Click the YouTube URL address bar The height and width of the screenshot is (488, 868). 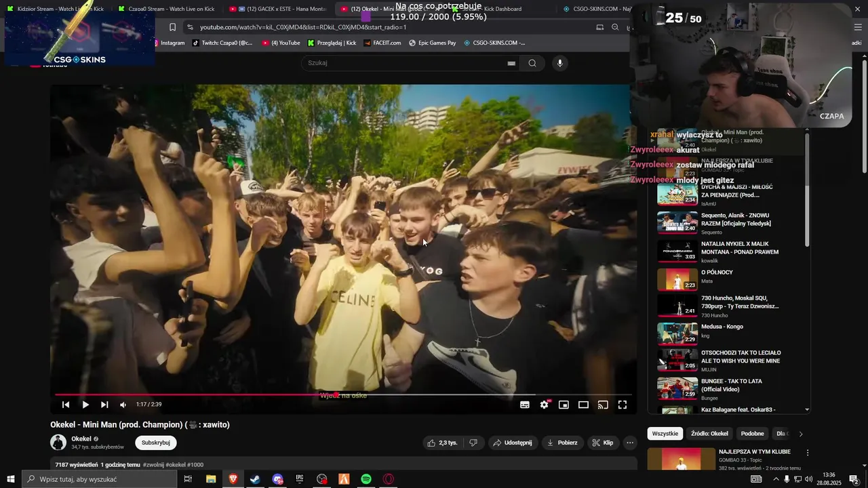(387, 27)
